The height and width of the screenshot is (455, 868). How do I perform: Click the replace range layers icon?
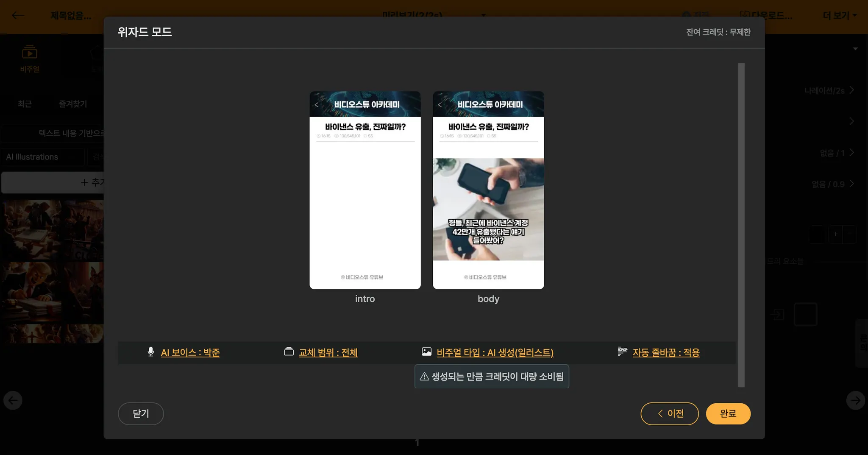pos(289,352)
